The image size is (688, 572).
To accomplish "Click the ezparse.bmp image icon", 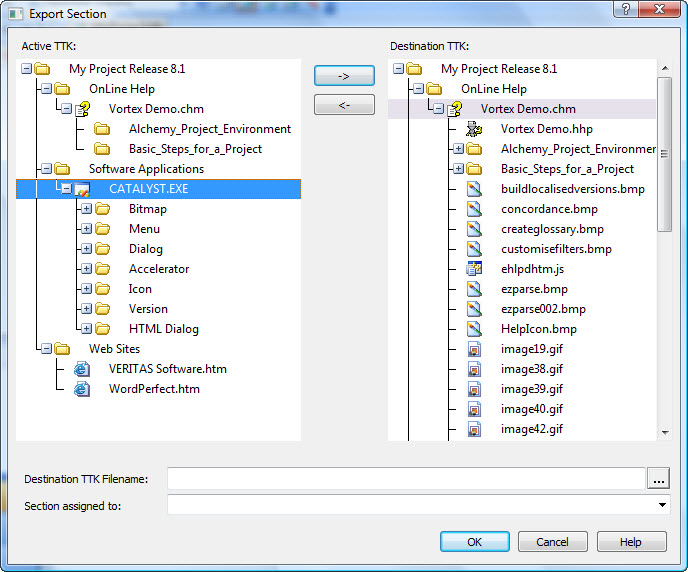I will pos(474,289).
